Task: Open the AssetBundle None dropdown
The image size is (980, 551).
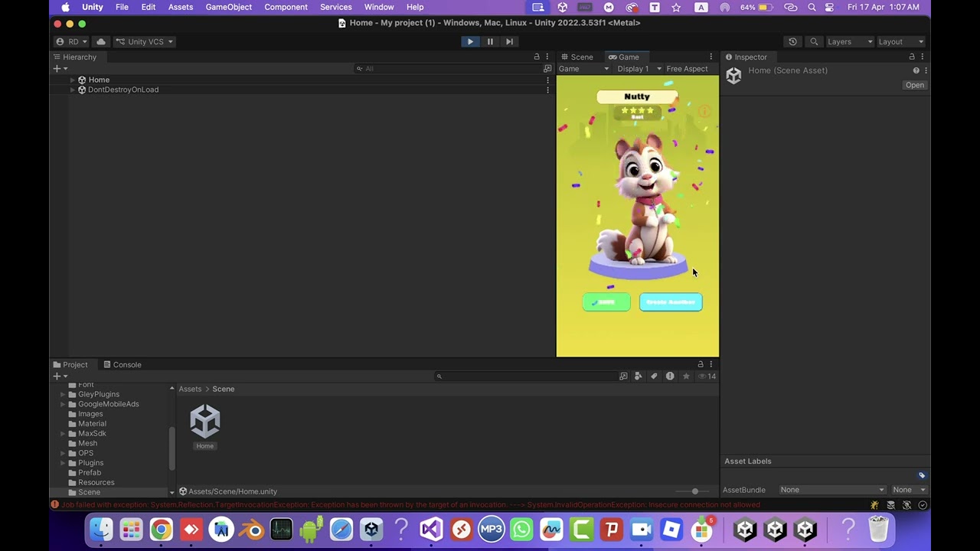Action: pos(832,490)
